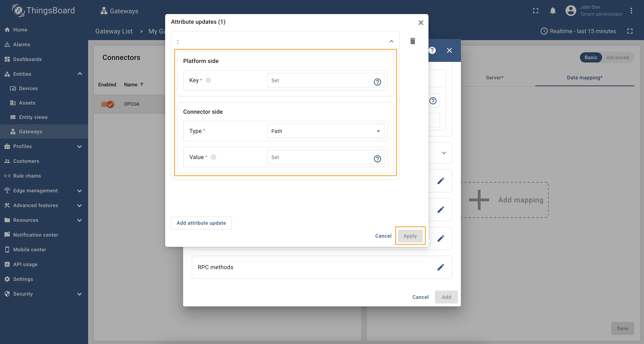
Task: Collapse the attribute update panel chevron
Action: [391, 41]
